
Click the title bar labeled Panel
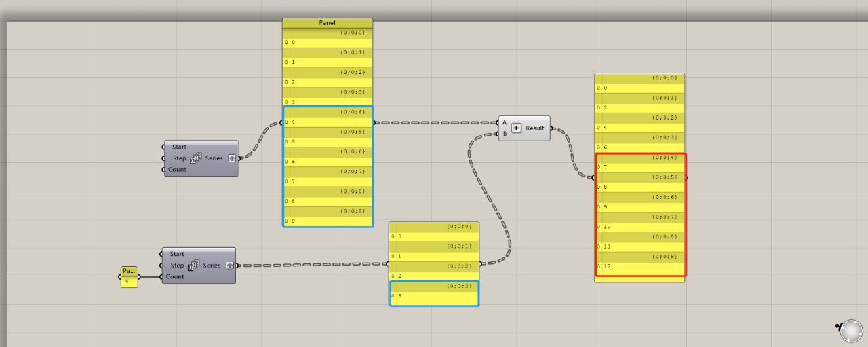click(x=328, y=23)
